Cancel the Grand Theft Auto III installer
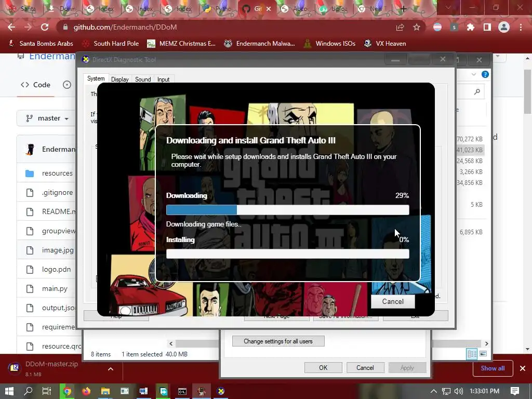The image size is (532, 399). pos(393,302)
